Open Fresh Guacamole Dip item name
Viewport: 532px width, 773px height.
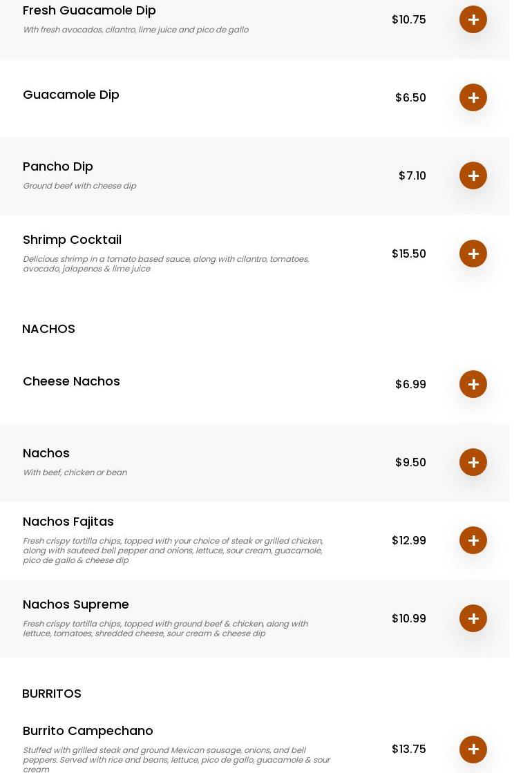point(89,10)
